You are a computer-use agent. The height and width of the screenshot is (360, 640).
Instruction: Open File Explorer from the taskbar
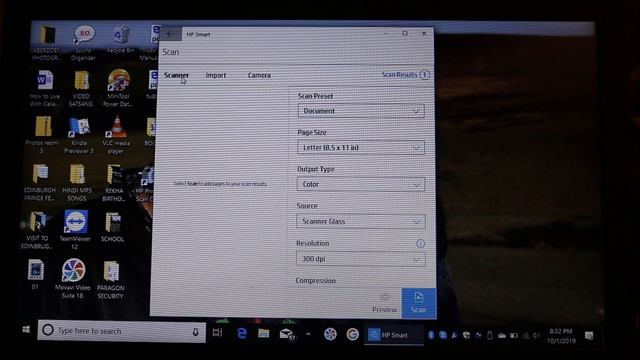coord(264,333)
